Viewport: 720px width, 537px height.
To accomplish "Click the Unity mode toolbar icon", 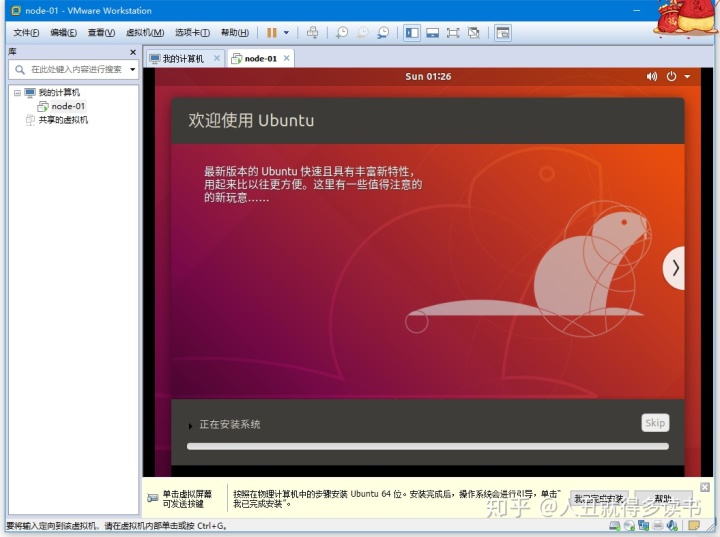I will coord(473,33).
